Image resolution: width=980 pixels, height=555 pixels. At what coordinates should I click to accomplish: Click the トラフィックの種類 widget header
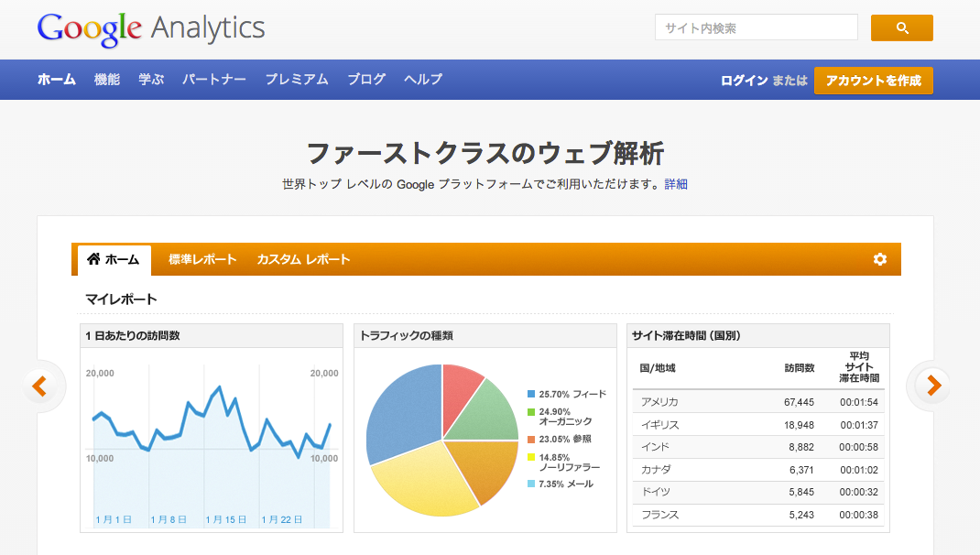pos(485,335)
